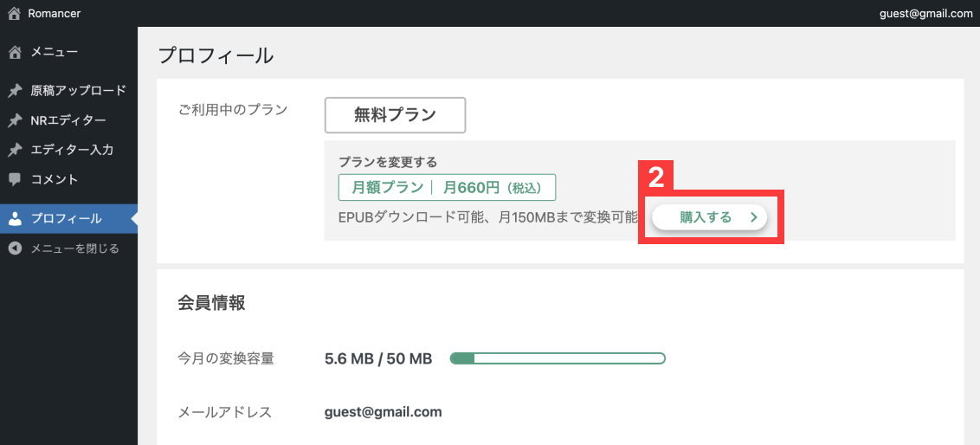Open the コメント section

[x=55, y=180]
